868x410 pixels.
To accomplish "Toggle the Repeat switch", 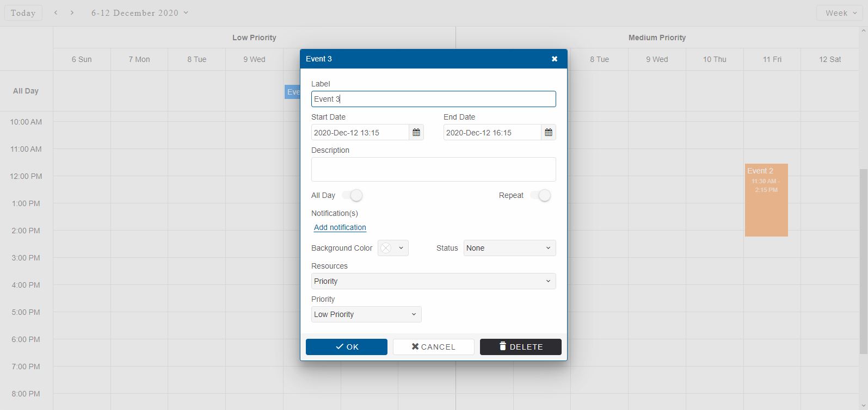I will click(x=540, y=195).
